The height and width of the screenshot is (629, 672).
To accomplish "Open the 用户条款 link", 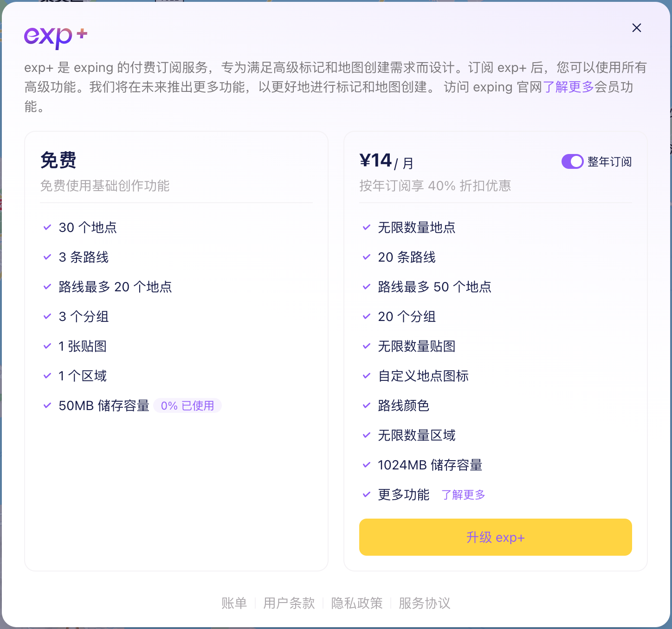I will [289, 603].
